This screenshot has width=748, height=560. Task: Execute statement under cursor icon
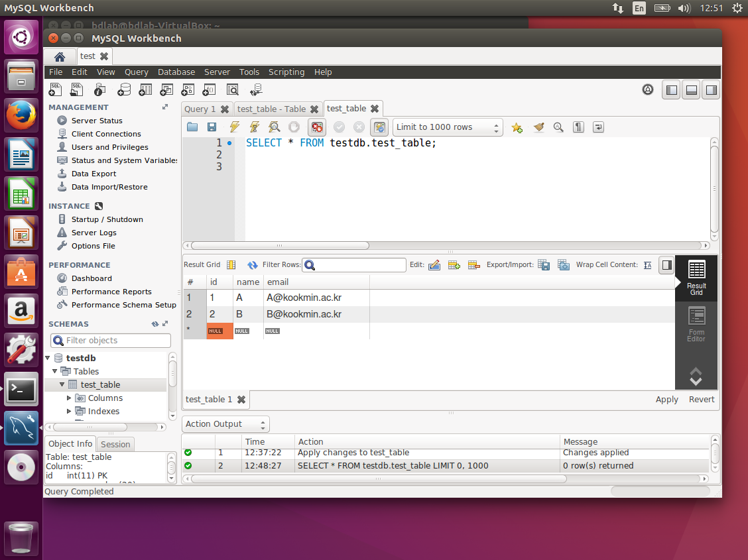click(254, 127)
